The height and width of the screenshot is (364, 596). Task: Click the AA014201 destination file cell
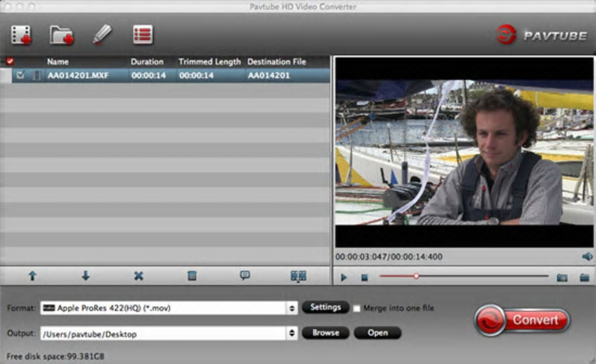[x=269, y=75]
